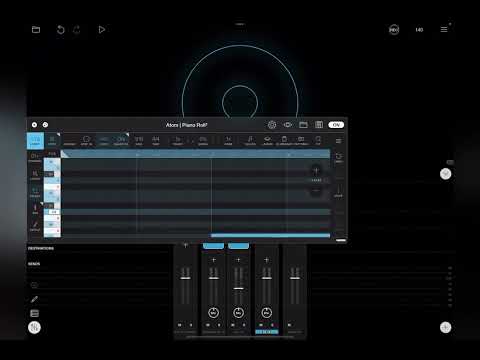Click the icon right of Atom settings gear
The width and height of the screenshot is (480, 360).
[287, 125]
